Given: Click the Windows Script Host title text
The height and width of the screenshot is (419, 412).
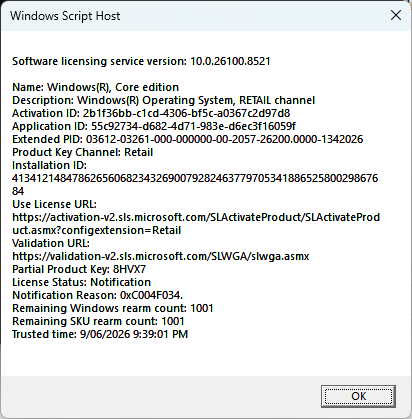Looking at the screenshot, I should [x=65, y=16].
